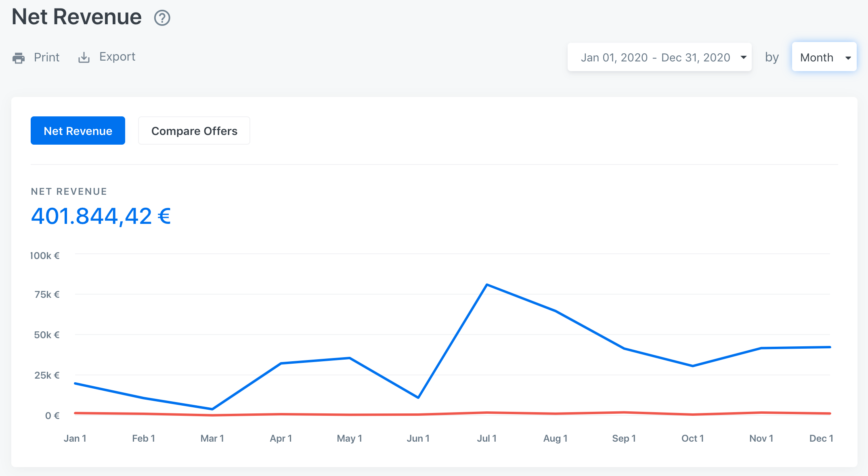Click the Jul 1 axis label
Screen dimensions: 868x476
pos(487,438)
